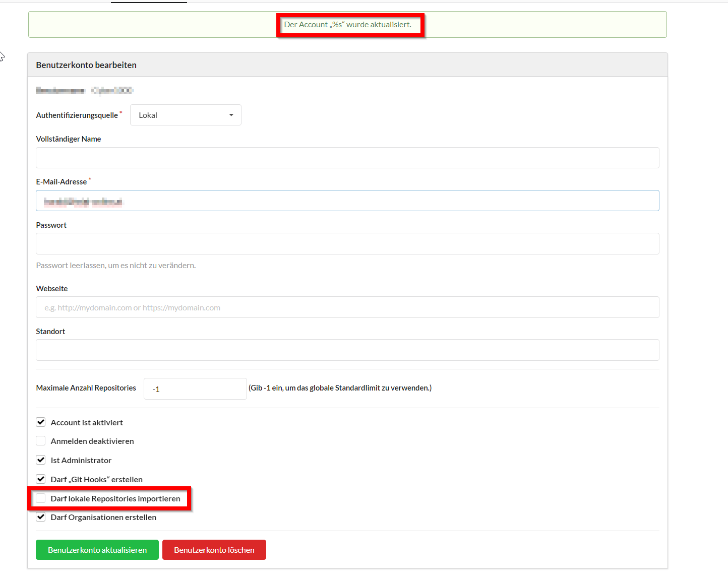
Task: Select the Standort text field
Action: coord(347,350)
